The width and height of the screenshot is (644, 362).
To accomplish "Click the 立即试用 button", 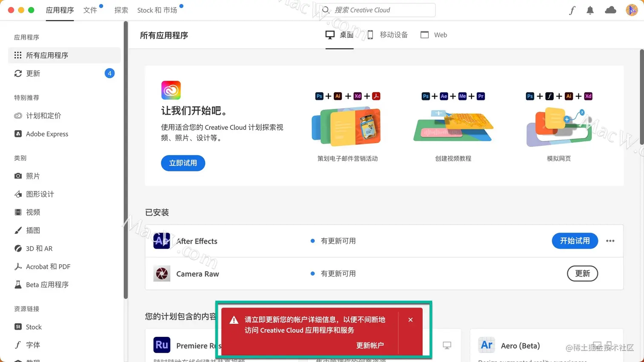I will (x=183, y=163).
